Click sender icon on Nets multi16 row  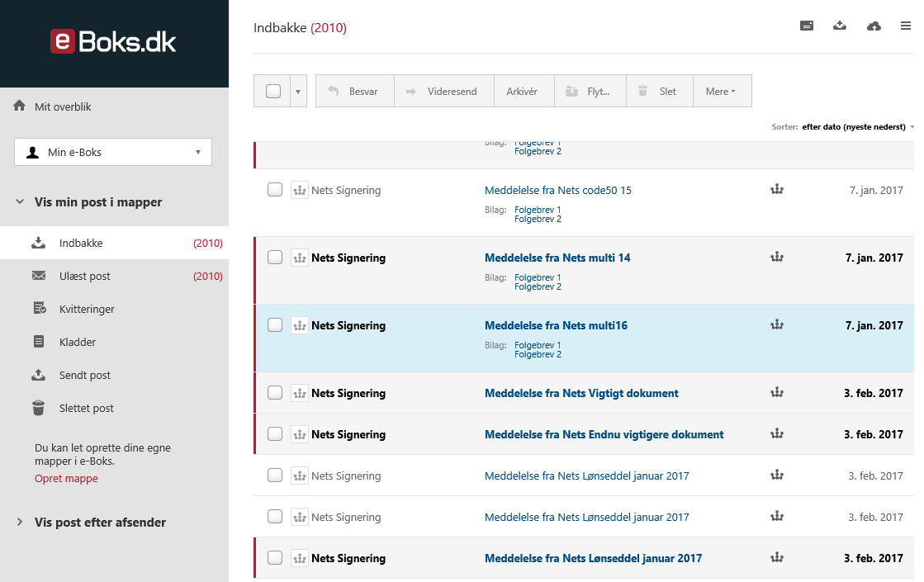(300, 326)
